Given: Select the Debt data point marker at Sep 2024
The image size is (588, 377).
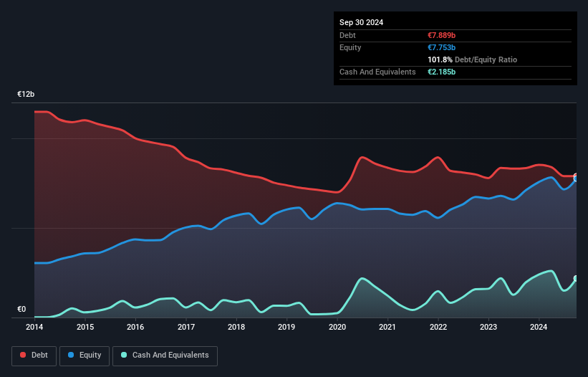Looking at the screenshot, I should click(x=577, y=176).
